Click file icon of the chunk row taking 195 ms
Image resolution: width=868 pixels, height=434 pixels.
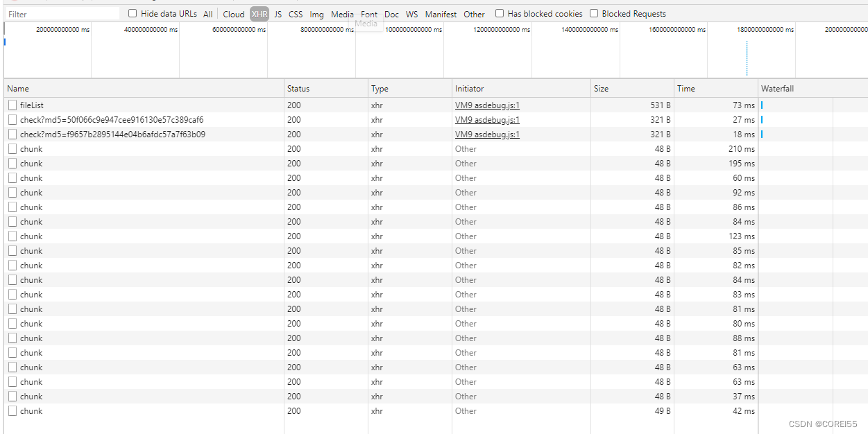[x=12, y=164]
